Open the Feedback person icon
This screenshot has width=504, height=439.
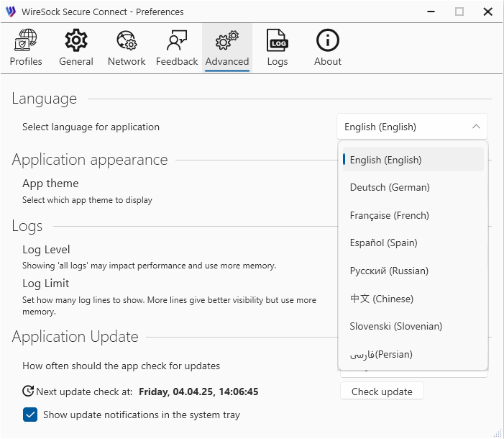click(x=177, y=40)
